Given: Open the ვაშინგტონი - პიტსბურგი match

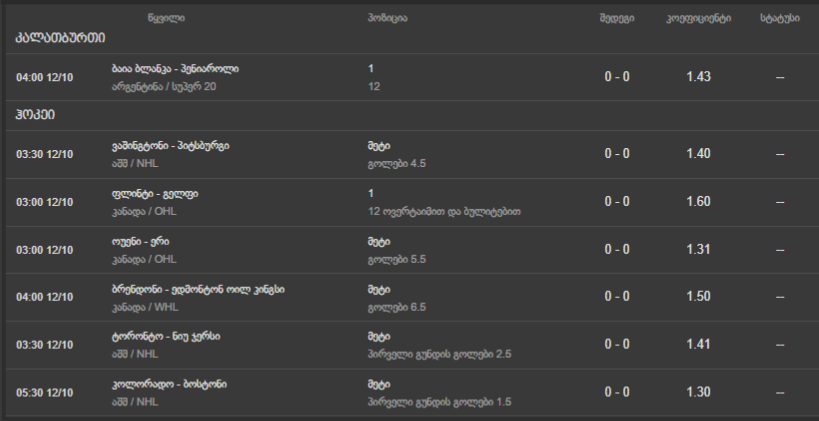Looking at the screenshot, I should [171, 145].
